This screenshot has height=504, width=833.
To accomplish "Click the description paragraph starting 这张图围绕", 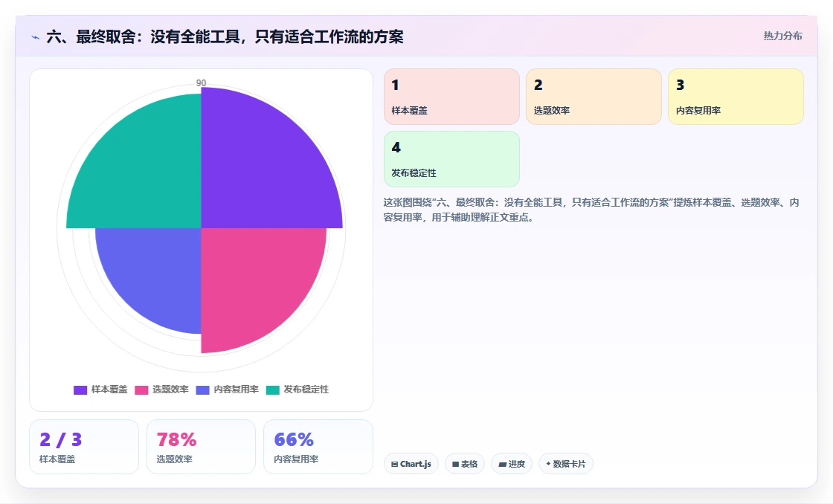I will pos(591,210).
